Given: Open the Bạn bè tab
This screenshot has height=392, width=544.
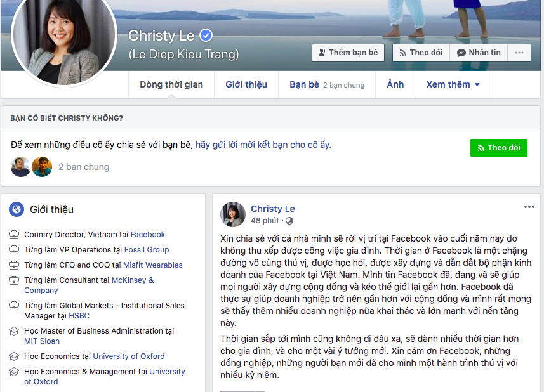Looking at the screenshot, I should point(327,84).
